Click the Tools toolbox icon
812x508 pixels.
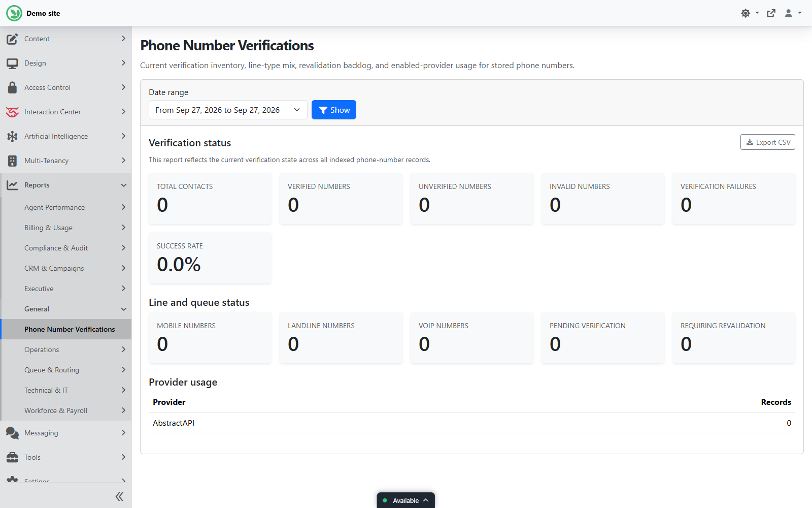tap(12, 457)
